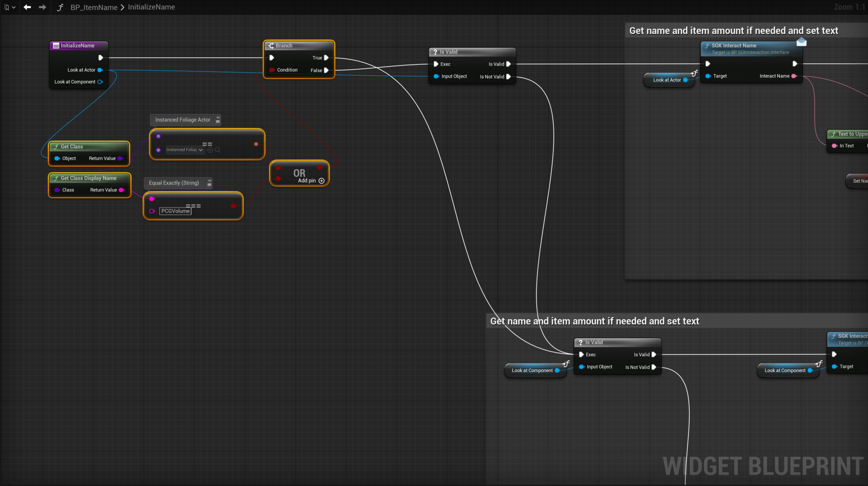Go back with the left arrow button
Screen dimensions: 868x486
[27, 7]
